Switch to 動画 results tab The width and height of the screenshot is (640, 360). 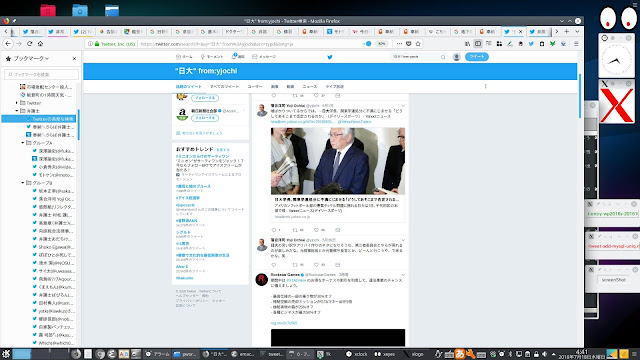(x=290, y=87)
